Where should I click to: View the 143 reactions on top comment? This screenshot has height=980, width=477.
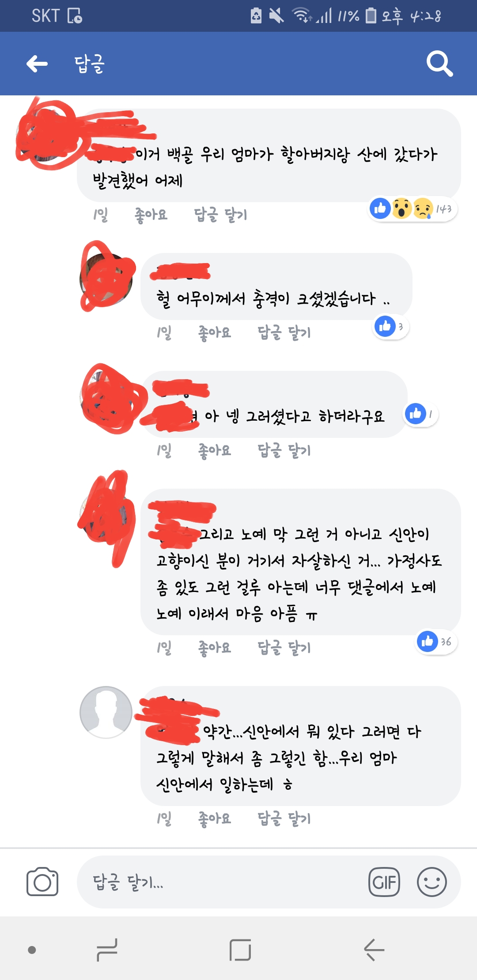pyautogui.click(x=413, y=208)
